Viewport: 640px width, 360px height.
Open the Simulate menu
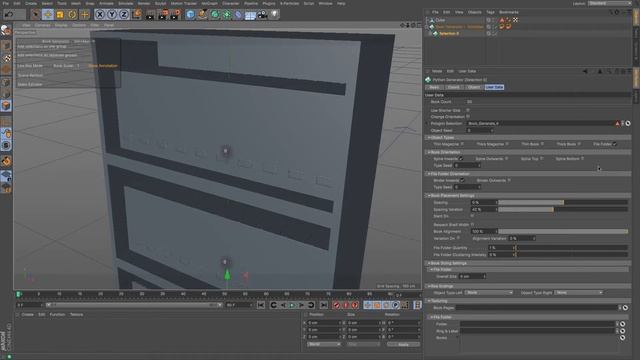[125, 3]
